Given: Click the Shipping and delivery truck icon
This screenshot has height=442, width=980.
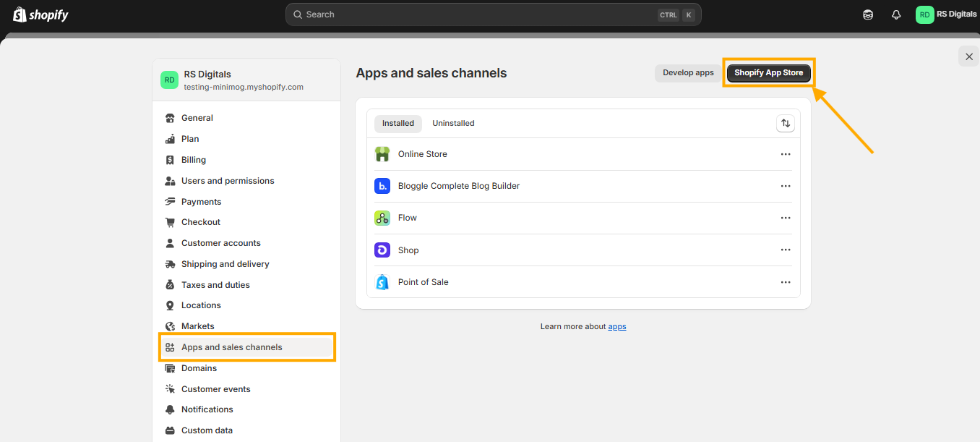Looking at the screenshot, I should (170, 264).
